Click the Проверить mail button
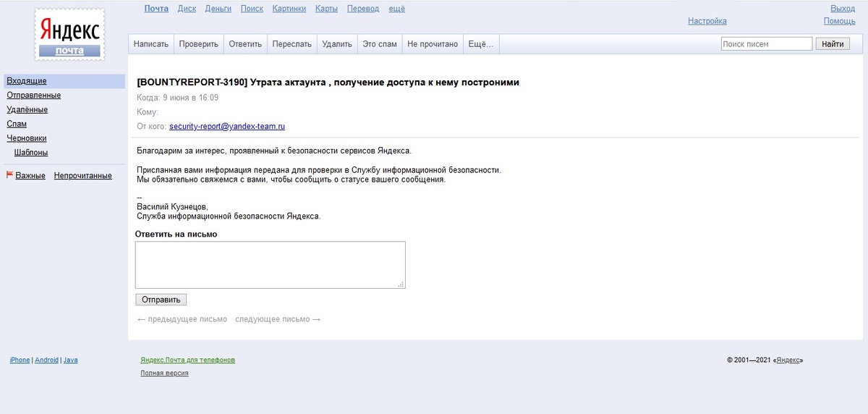This screenshot has width=868, height=414. click(199, 43)
